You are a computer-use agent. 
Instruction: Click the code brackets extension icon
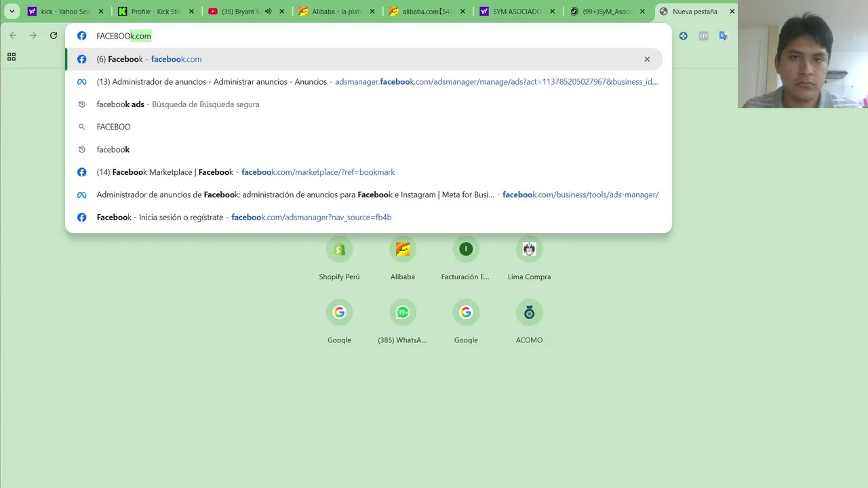click(703, 36)
